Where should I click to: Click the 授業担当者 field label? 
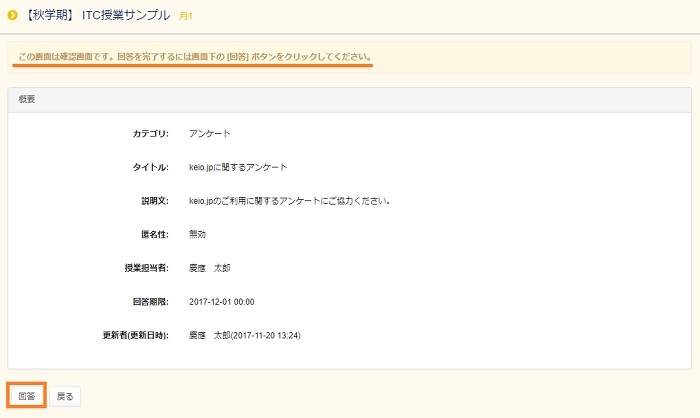point(147,268)
